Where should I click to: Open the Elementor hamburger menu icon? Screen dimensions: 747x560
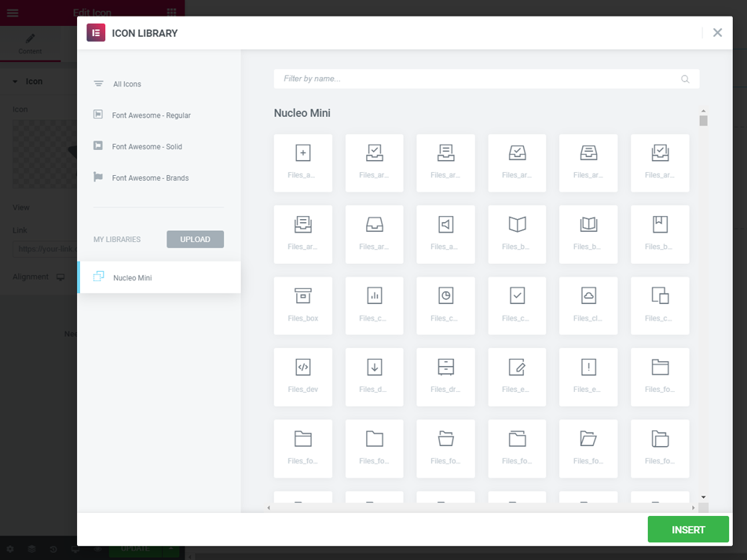[x=12, y=13]
